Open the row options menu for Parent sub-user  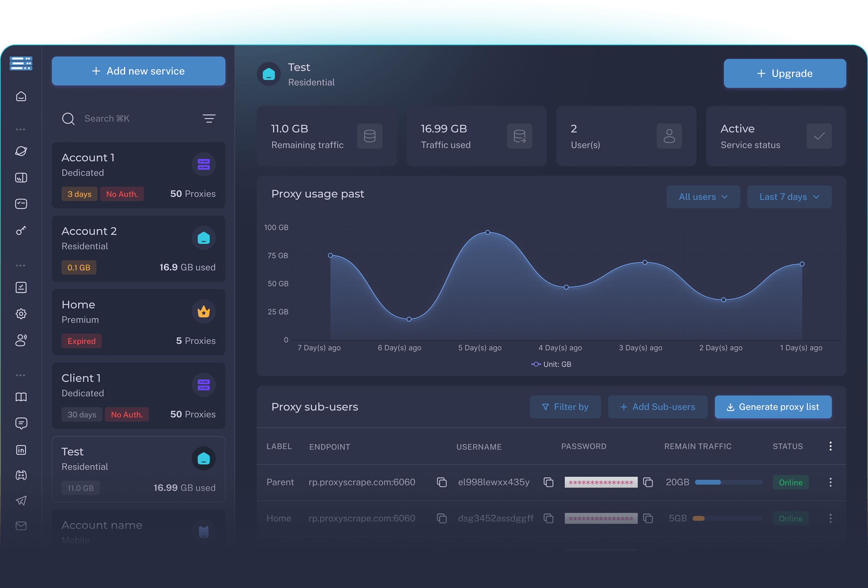pyautogui.click(x=830, y=482)
